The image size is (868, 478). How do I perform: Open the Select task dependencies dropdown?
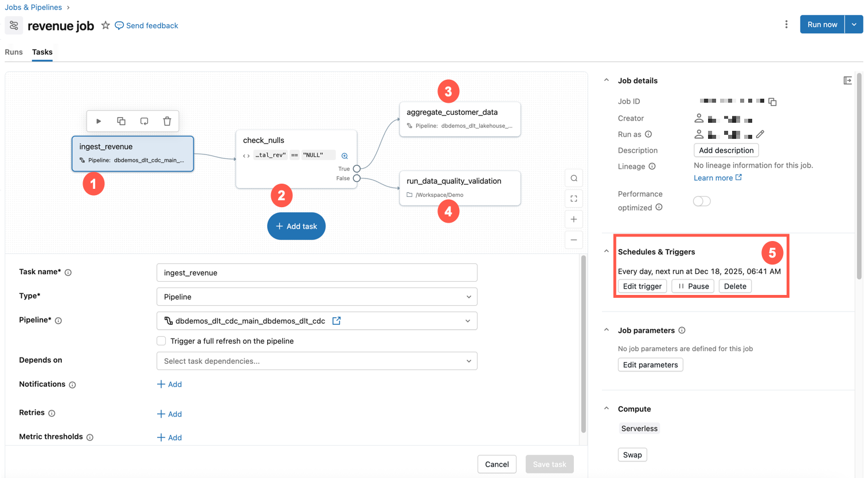(317, 360)
